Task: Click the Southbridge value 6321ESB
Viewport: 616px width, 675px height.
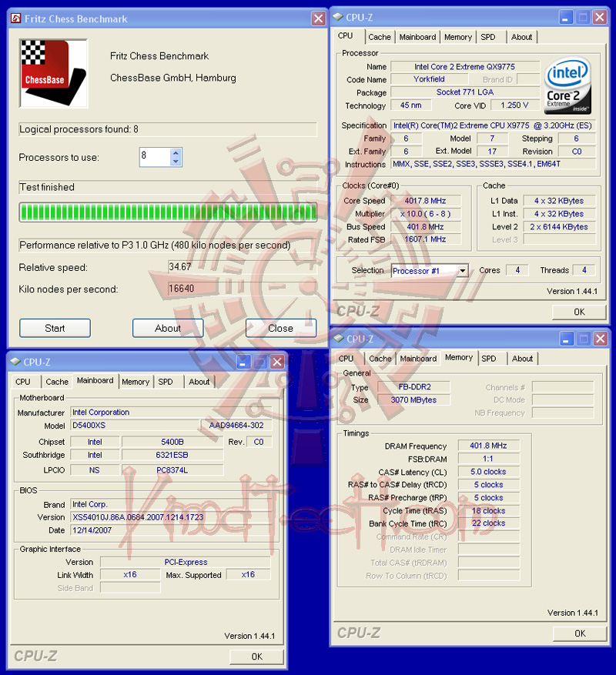Action: [172, 455]
